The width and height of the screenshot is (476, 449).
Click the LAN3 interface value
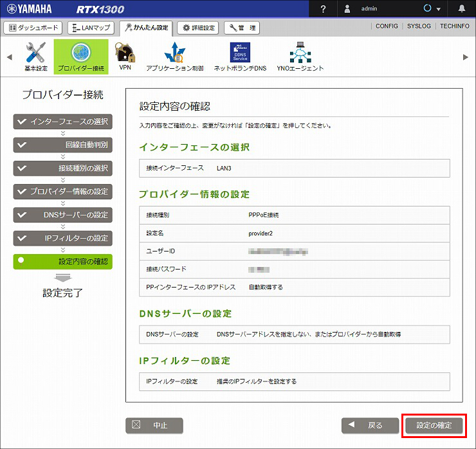coord(224,168)
